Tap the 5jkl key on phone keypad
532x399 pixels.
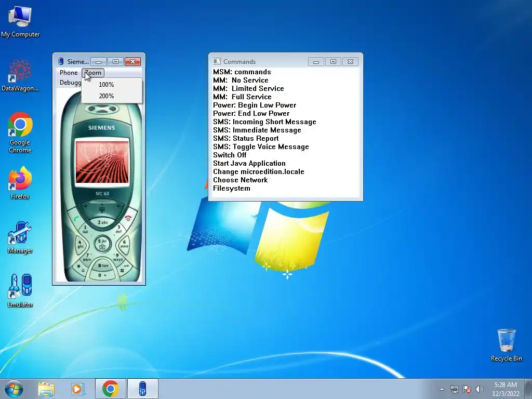(x=102, y=244)
